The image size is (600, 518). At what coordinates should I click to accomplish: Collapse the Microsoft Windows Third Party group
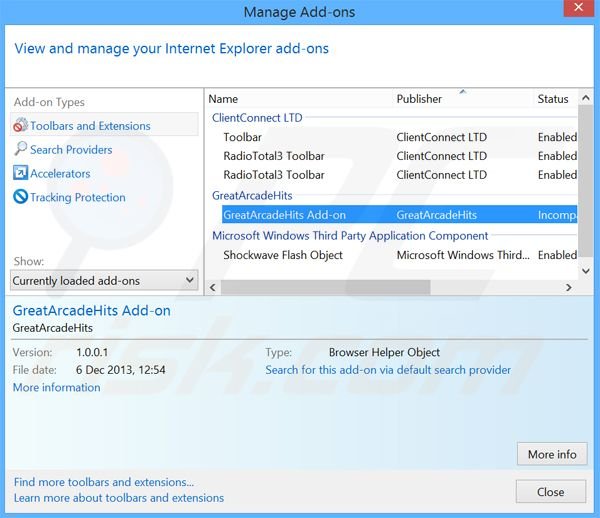pyautogui.click(x=350, y=236)
